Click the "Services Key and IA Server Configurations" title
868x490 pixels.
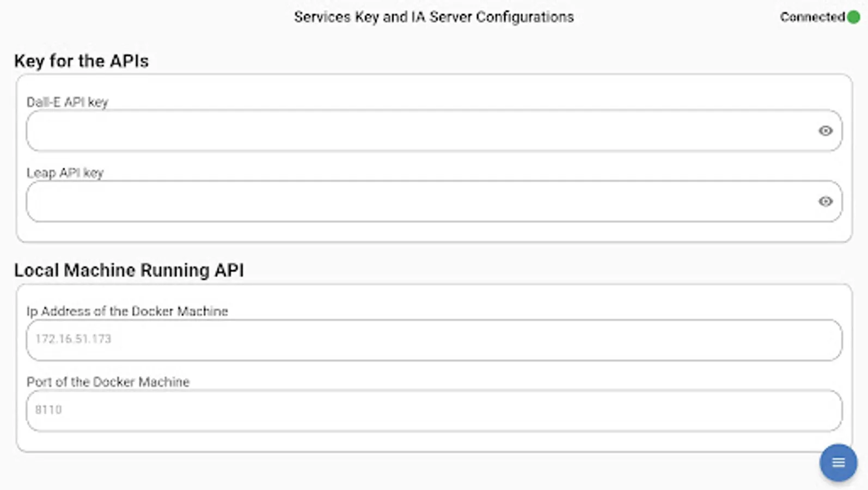click(x=433, y=17)
